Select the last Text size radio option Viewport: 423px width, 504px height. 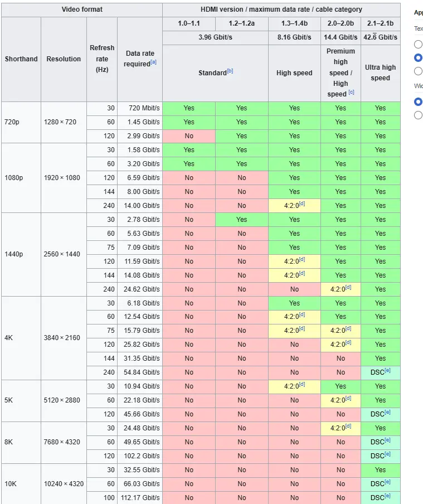[x=418, y=71]
